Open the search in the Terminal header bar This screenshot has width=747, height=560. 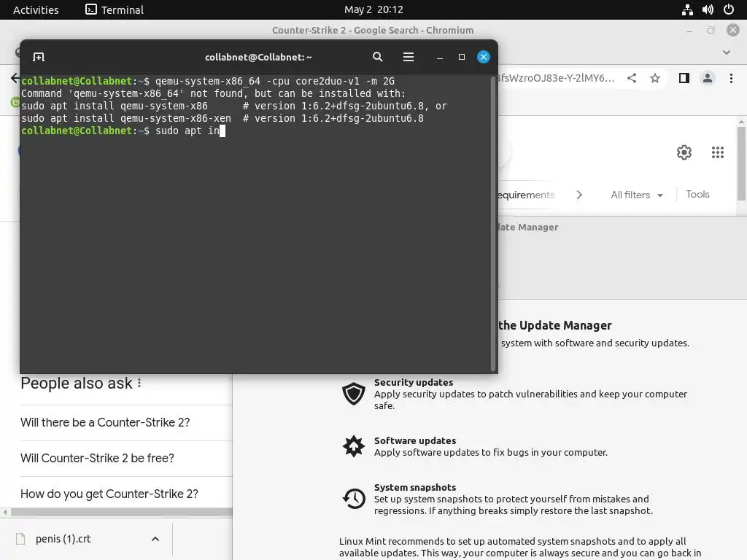(x=377, y=57)
